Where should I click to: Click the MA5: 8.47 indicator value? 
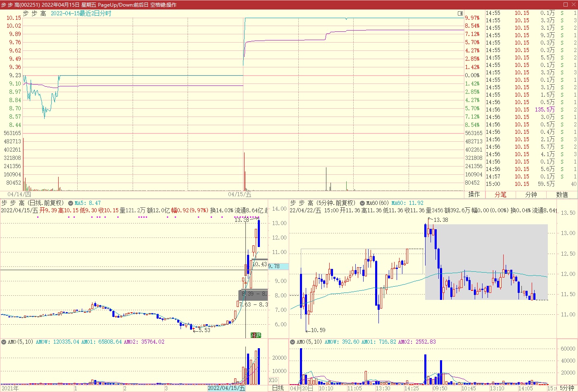point(88,203)
